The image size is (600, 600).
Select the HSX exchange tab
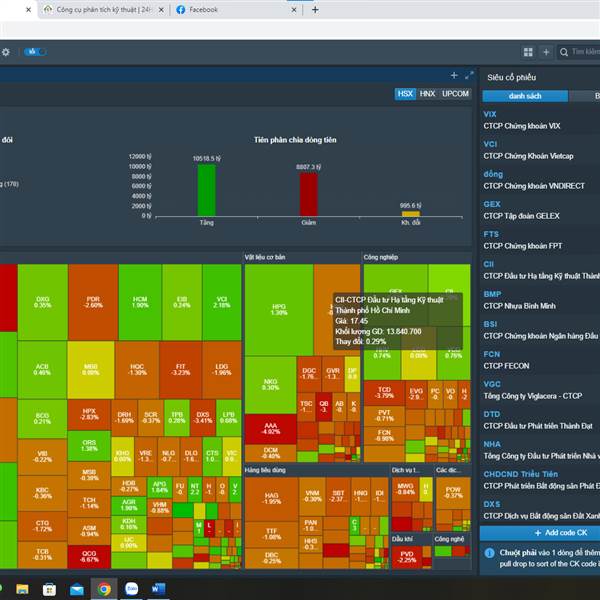[405, 94]
